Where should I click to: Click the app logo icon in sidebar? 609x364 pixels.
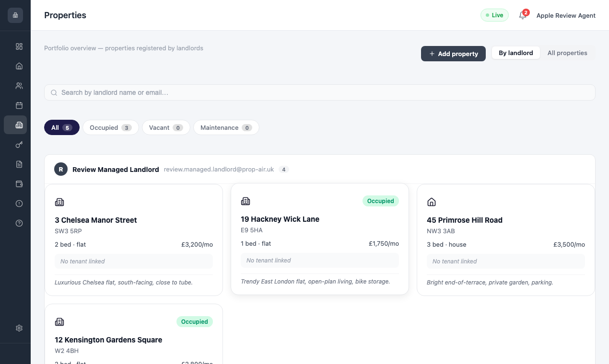pyautogui.click(x=15, y=15)
